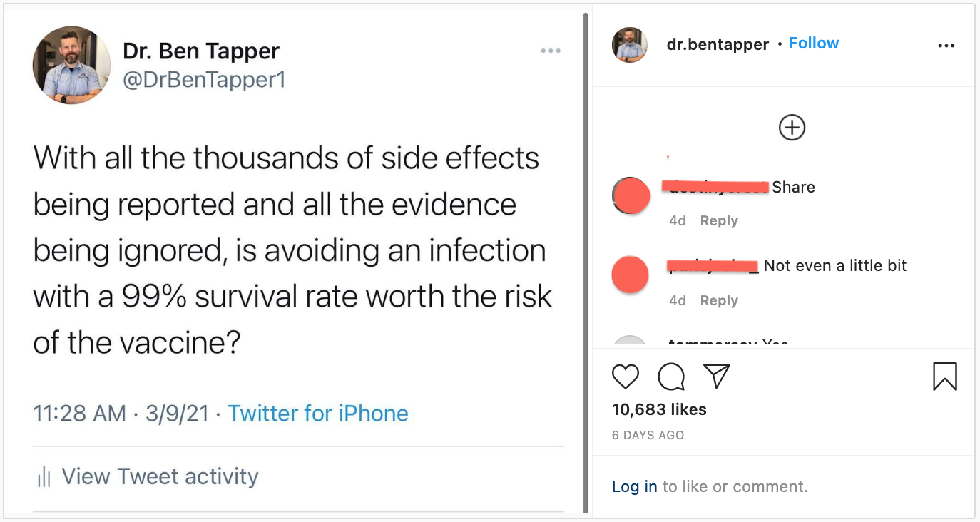
Task: Open dr.bentapper's Instagram profile name
Action: click(x=717, y=43)
